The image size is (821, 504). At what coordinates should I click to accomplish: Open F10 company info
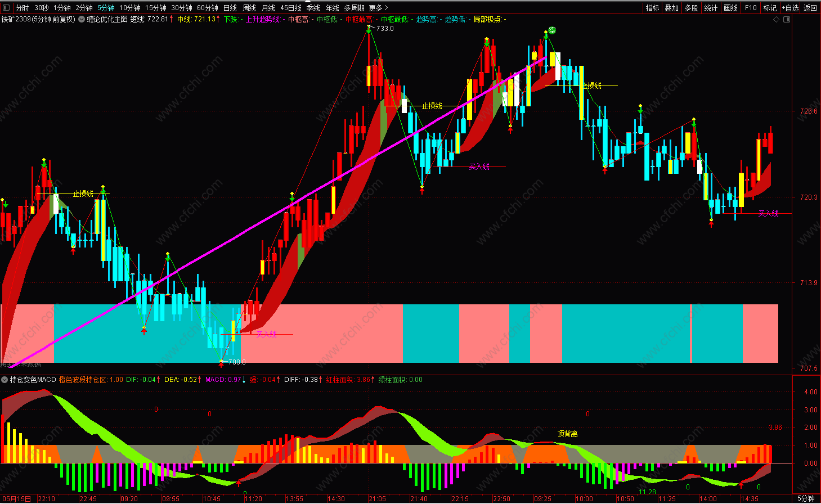[x=751, y=8]
